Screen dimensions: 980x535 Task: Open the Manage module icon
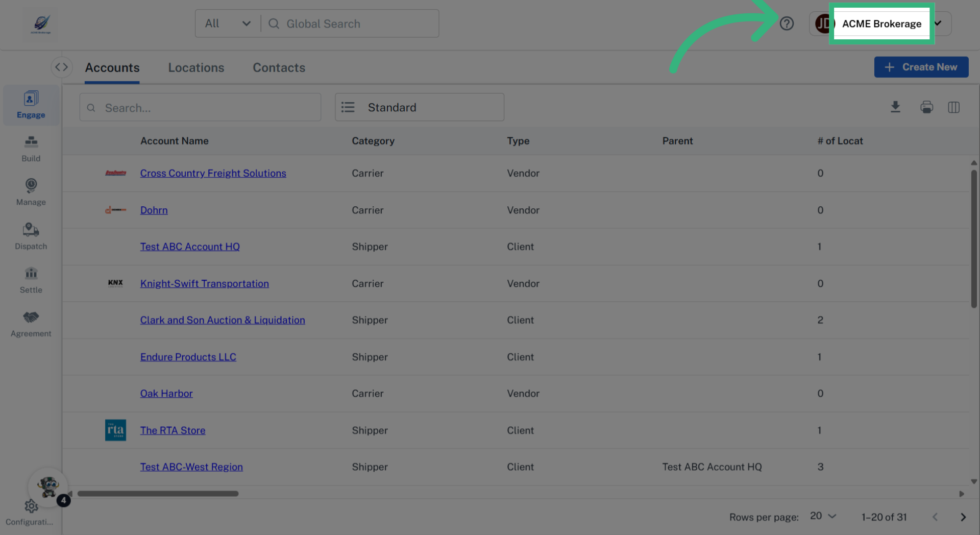point(31,186)
